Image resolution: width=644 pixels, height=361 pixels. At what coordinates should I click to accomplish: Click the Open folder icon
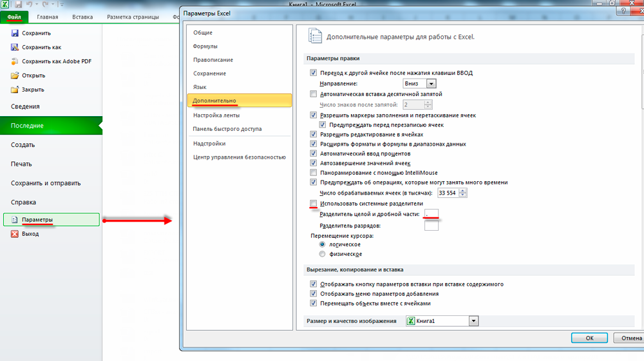point(15,75)
